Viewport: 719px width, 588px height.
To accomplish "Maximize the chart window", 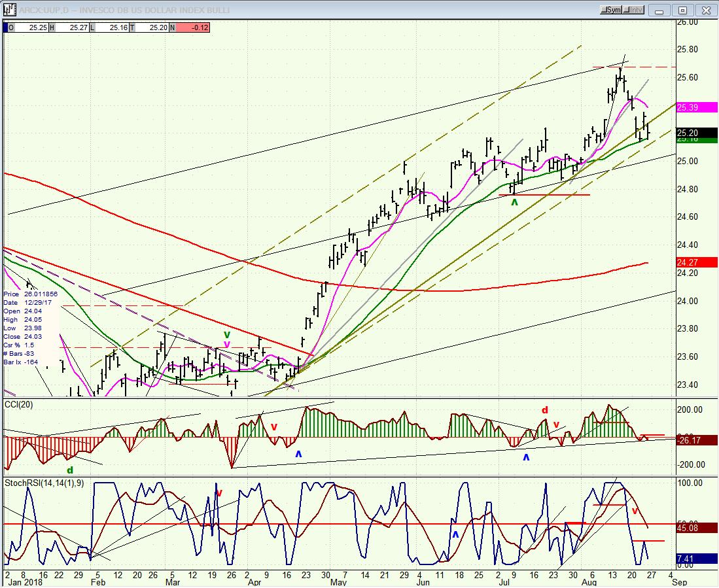I will tap(683, 10).
